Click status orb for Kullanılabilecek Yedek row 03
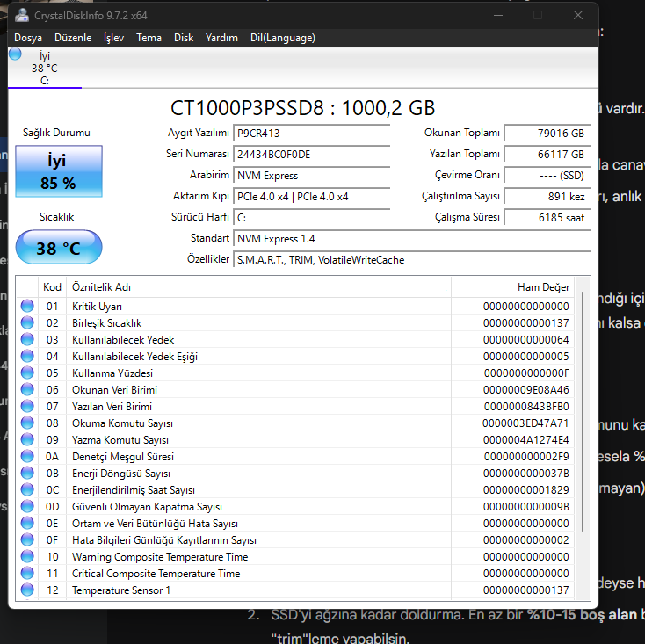The image size is (645, 644). [27, 339]
